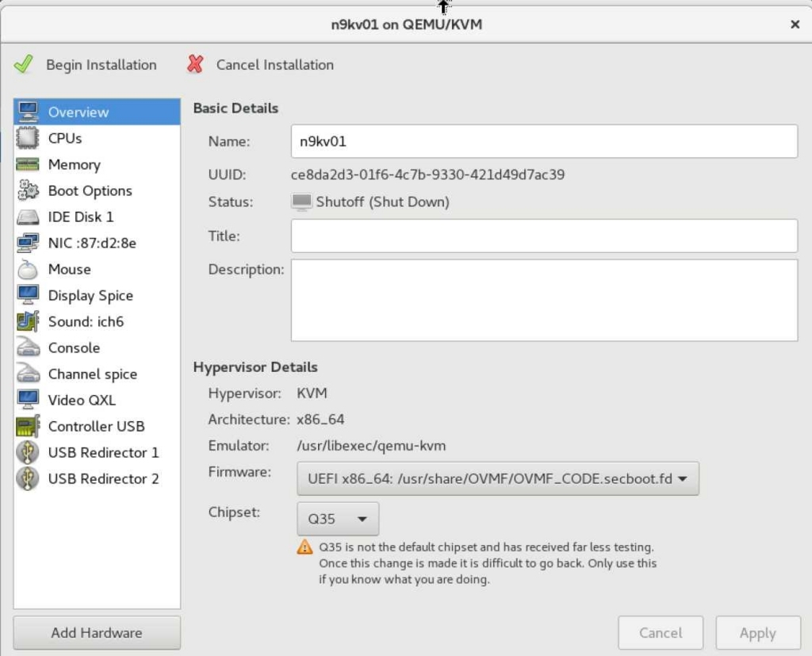Screen dimensions: 812x656
Task: Click the Console row label
Action: tap(74, 347)
